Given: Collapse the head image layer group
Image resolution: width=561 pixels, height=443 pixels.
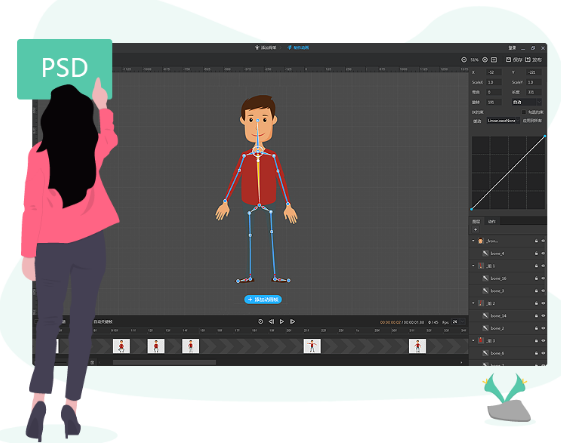Looking at the screenshot, I should point(473,241).
